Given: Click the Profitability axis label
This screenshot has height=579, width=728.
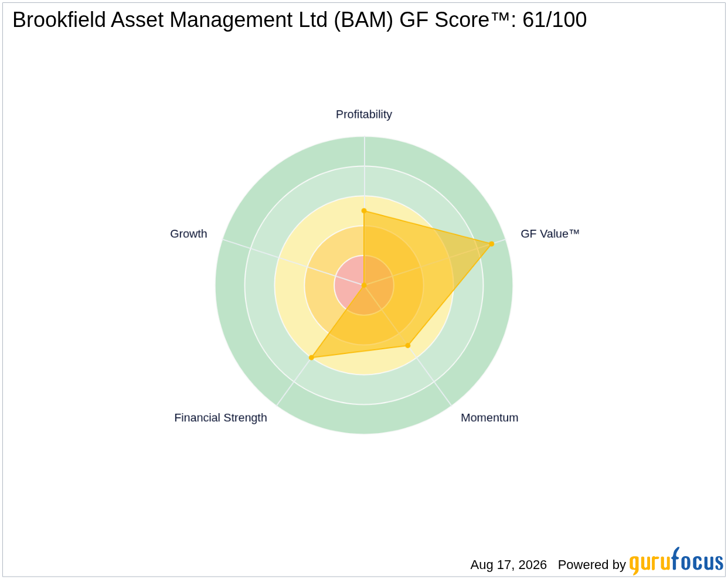Looking at the screenshot, I should pyautogui.click(x=363, y=114).
